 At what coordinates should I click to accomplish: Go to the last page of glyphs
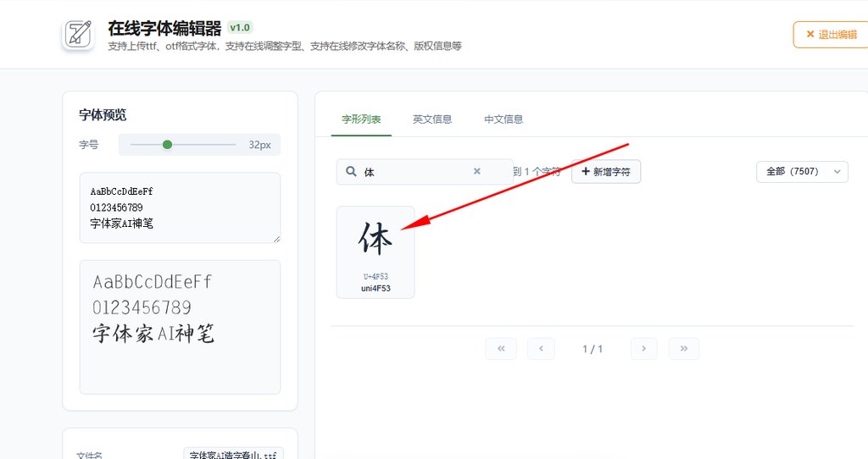coord(684,348)
